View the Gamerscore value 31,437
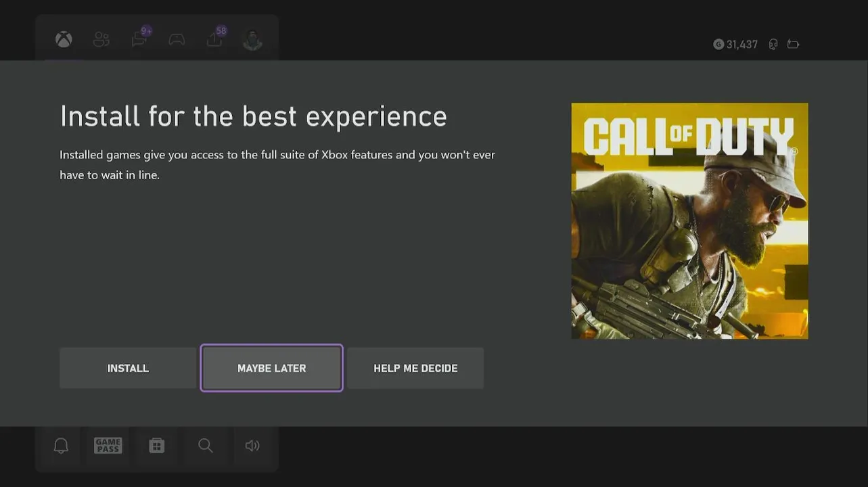The image size is (868, 487). (x=735, y=45)
